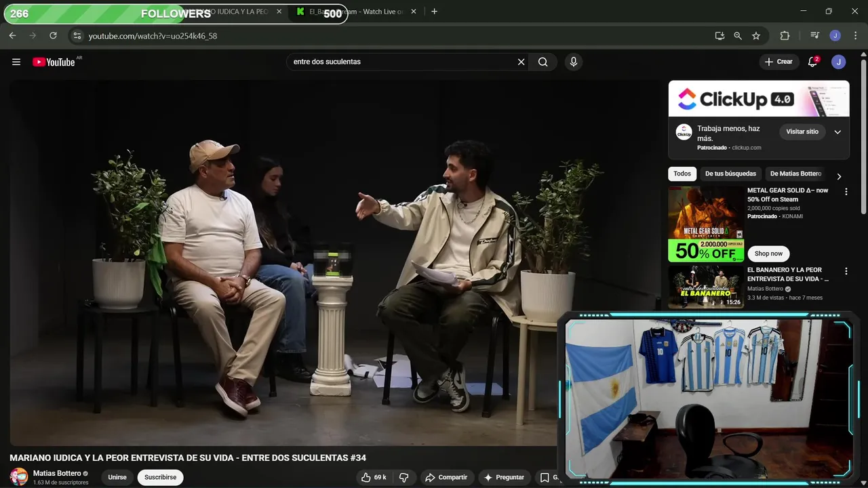Share the video via Compartir
Viewport: 868px width, 488px height.
click(446, 477)
